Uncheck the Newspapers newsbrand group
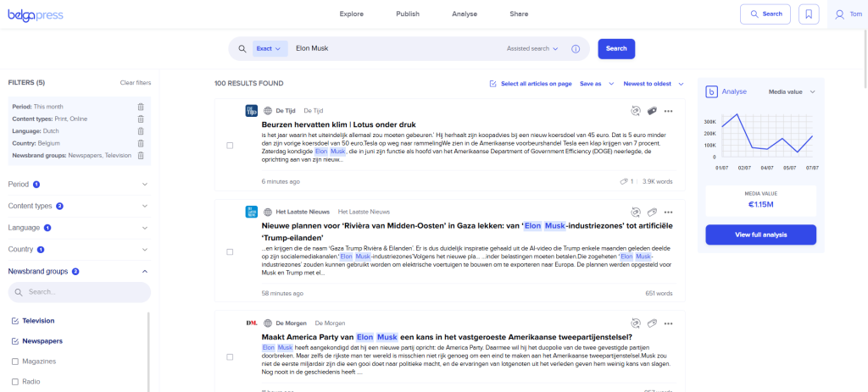Image resolution: width=868 pixels, height=392 pixels. pos(15,341)
